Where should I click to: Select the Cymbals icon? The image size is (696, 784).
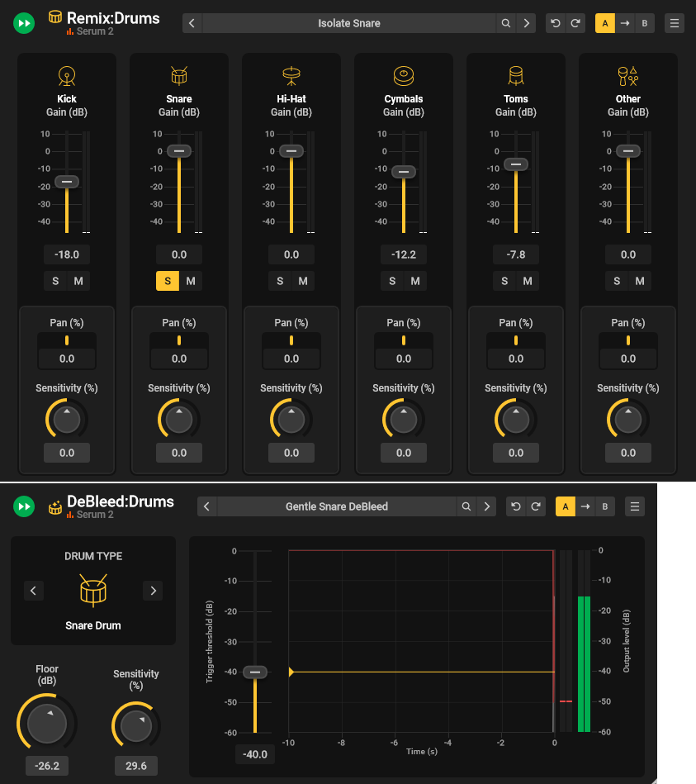[403, 75]
